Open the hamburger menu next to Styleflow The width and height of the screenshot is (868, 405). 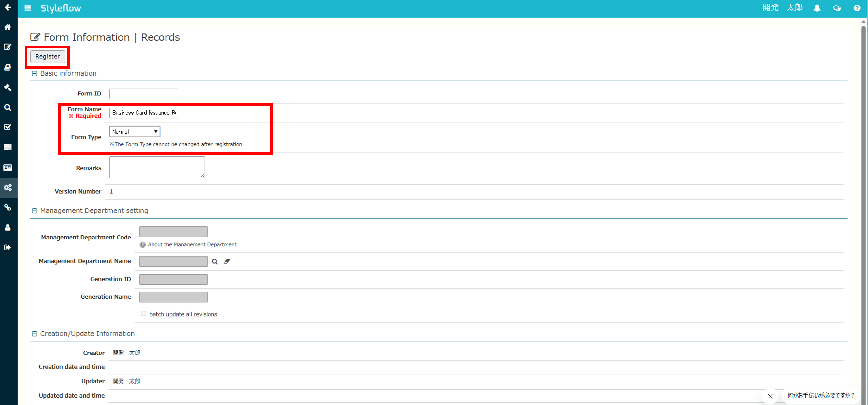pos(28,8)
